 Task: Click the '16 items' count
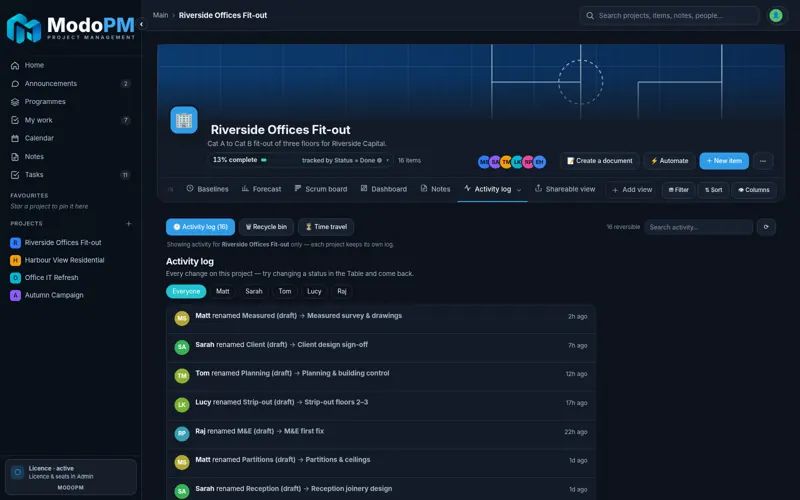409,160
